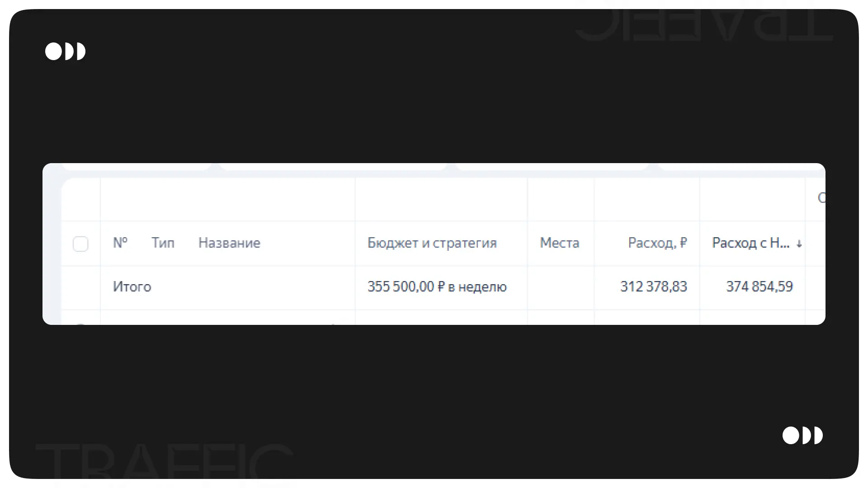The height and width of the screenshot is (488, 868).
Task: Sort by the № column header
Action: (120, 243)
